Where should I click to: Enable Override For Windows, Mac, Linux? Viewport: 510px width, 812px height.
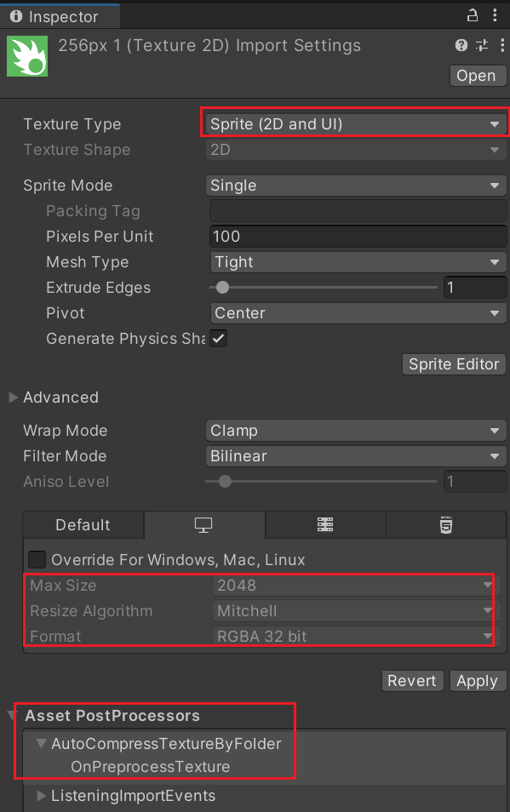[x=37, y=560]
